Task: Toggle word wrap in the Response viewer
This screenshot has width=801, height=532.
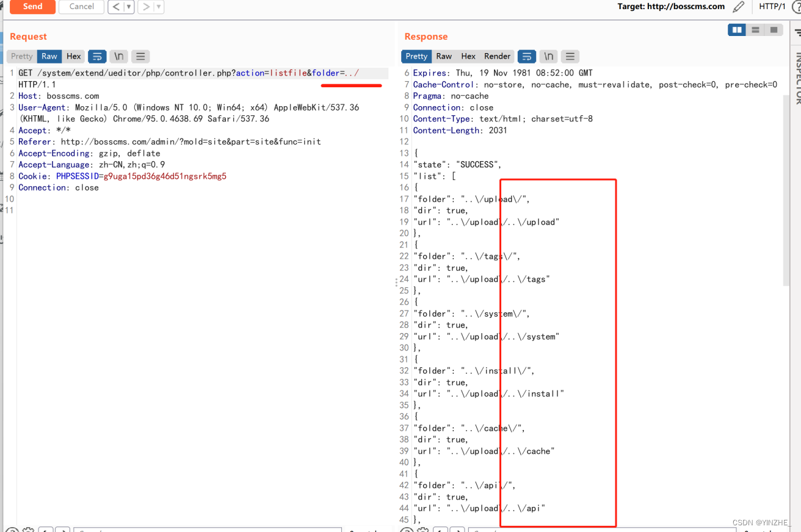Action: point(527,56)
